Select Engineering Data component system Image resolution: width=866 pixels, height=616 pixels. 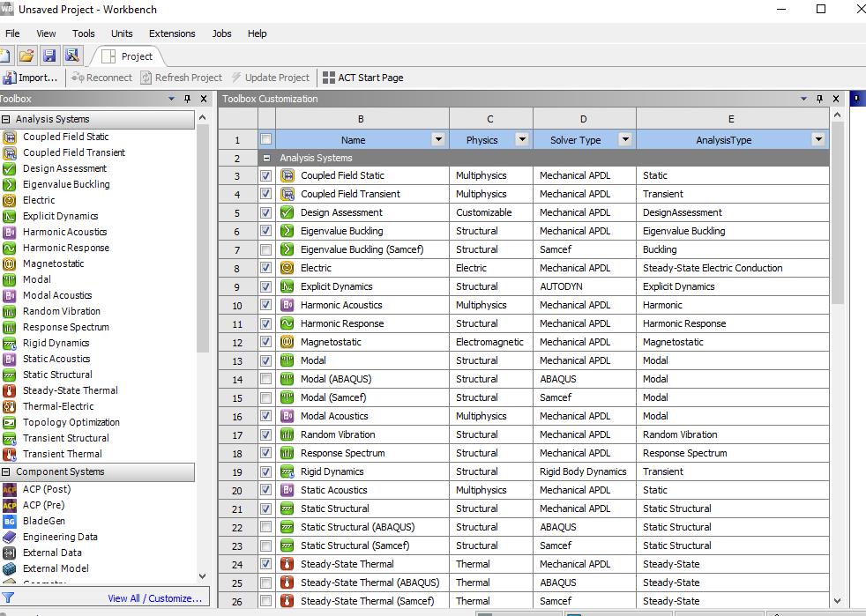click(60, 537)
